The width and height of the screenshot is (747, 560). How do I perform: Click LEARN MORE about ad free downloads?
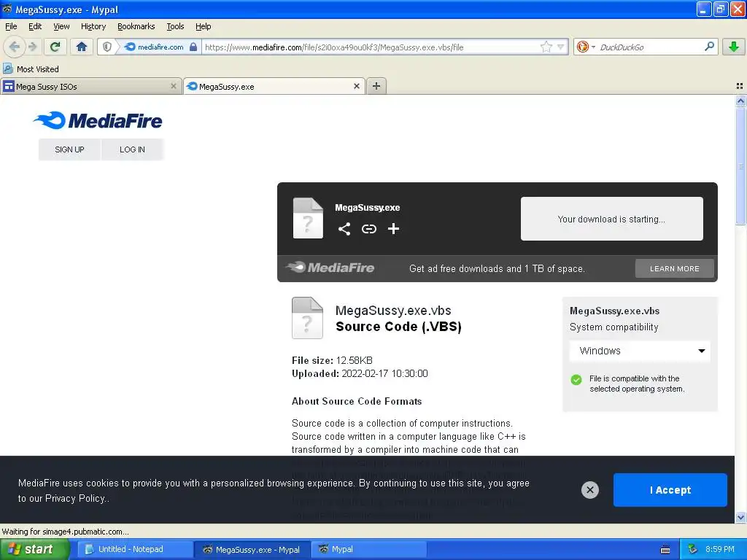point(674,268)
